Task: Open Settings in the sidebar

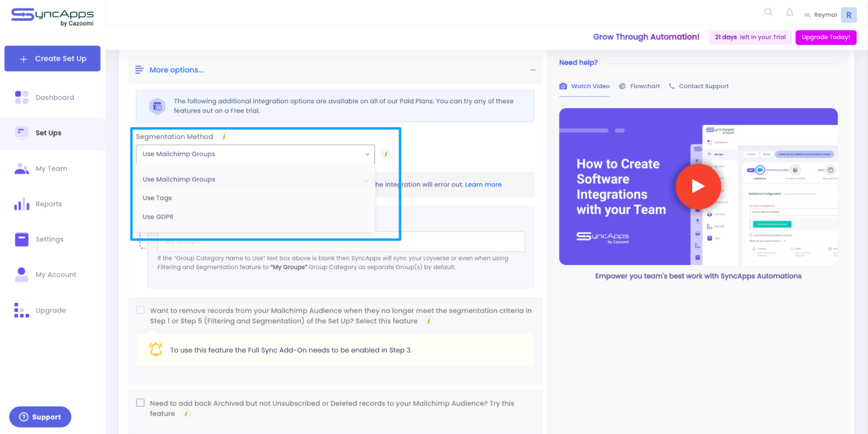Action: pyautogui.click(x=53, y=239)
